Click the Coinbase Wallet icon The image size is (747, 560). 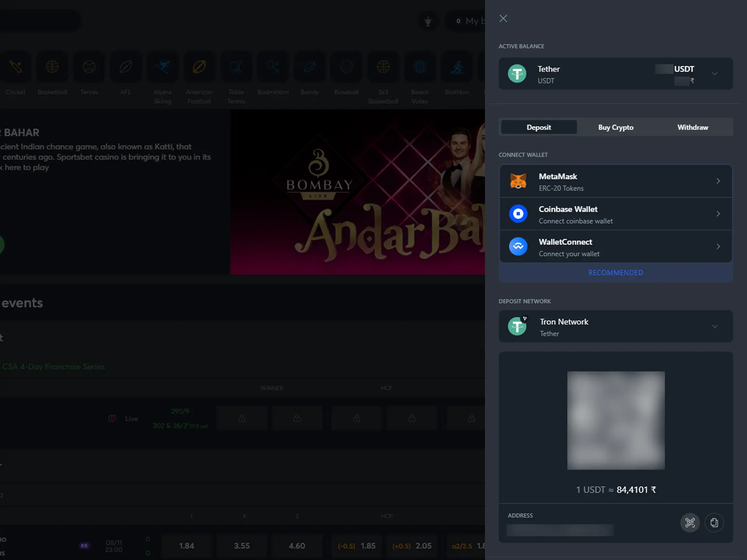(517, 213)
